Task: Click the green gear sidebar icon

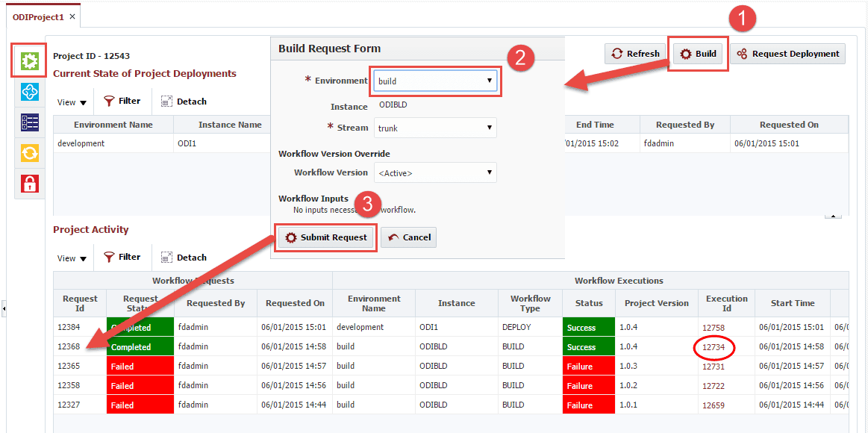Action: (x=29, y=61)
